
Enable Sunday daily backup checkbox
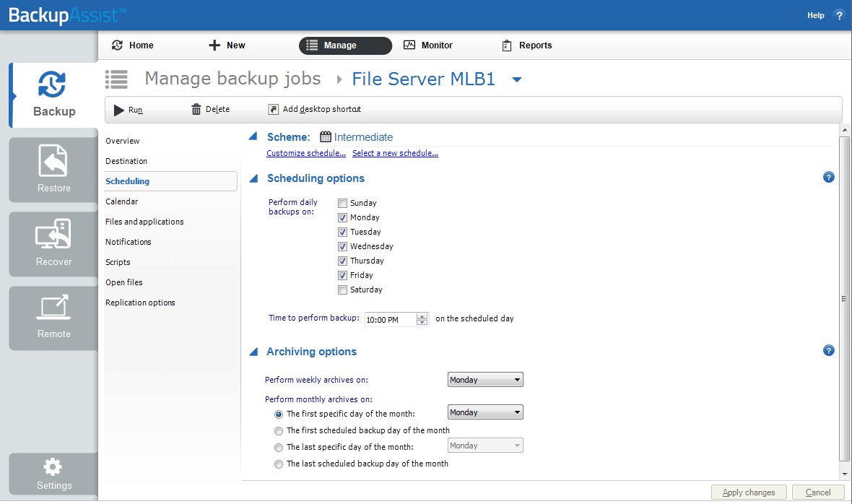(x=343, y=204)
